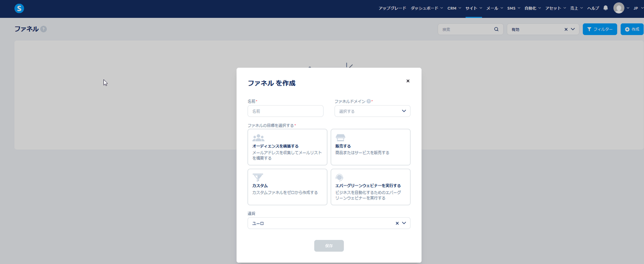Screen dimensions: 644x264
Task: Select オーディエンスを構築する as funnel goal
Action: [287, 147]
